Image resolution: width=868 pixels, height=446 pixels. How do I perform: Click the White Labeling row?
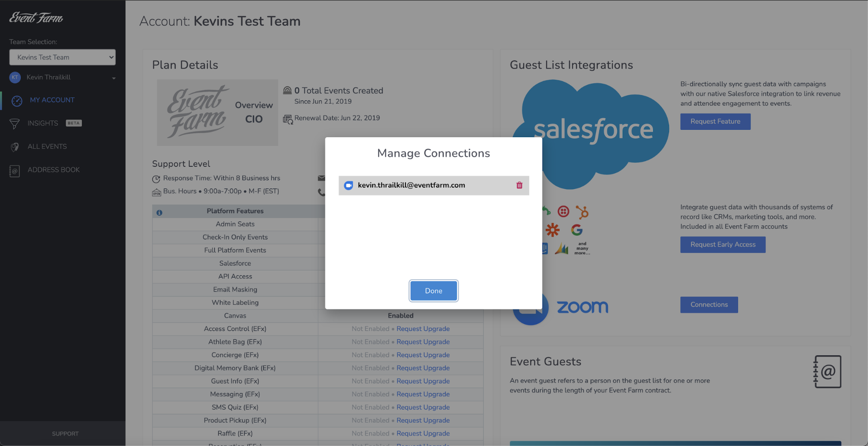tap(235, 302)
